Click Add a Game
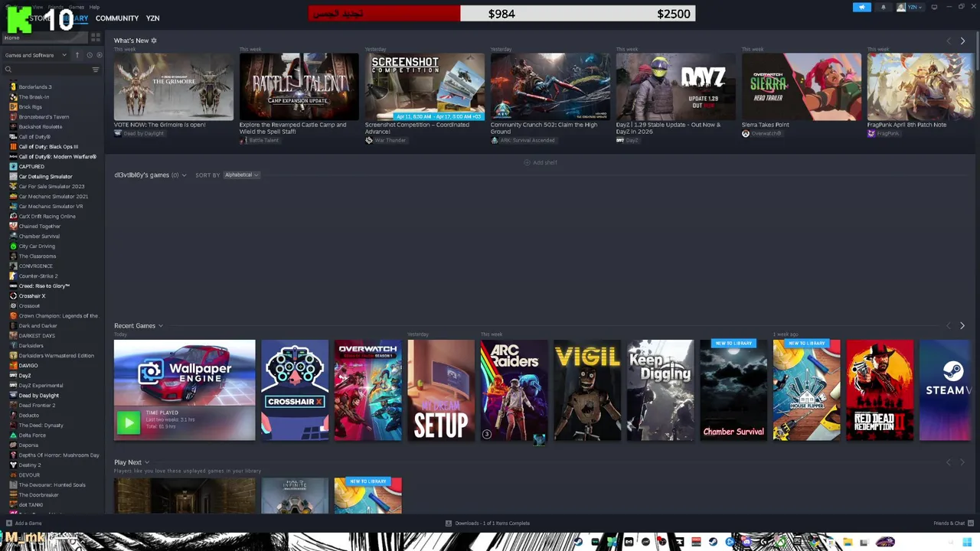980x551 pixels. (x=24, y=523)
